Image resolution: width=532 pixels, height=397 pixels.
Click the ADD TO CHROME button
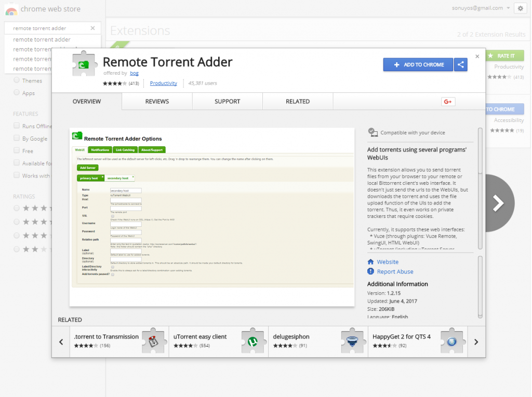(418, 64)
